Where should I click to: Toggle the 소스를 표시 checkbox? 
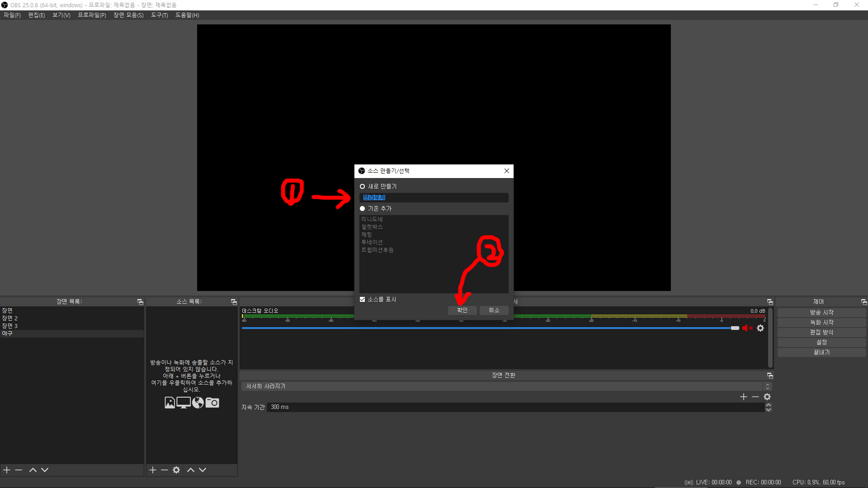(362, 300)
